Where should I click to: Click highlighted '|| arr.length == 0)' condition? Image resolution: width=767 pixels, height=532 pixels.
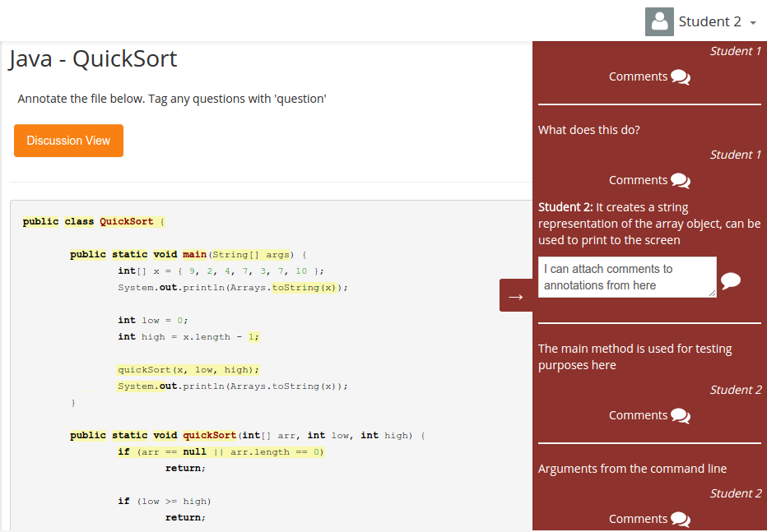coord(269,451)
